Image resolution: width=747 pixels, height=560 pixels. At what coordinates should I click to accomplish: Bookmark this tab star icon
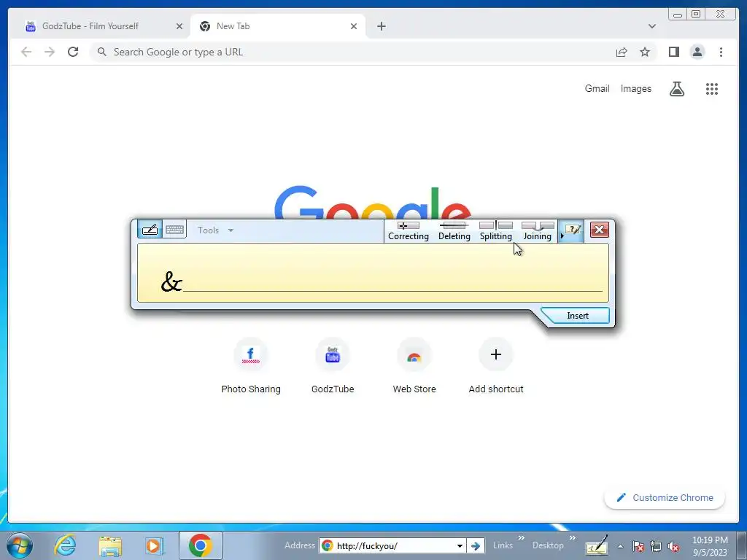tap(645, 52)
